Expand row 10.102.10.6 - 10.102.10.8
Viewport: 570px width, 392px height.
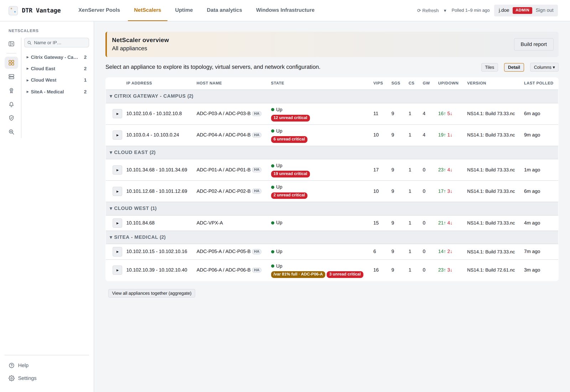[117, 114]
